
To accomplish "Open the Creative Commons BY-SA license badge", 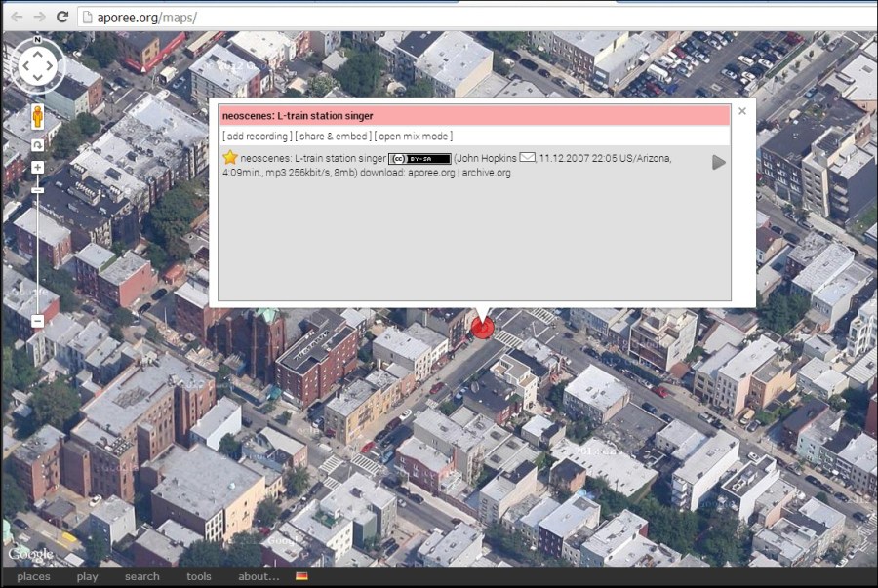I will (419, 158).
